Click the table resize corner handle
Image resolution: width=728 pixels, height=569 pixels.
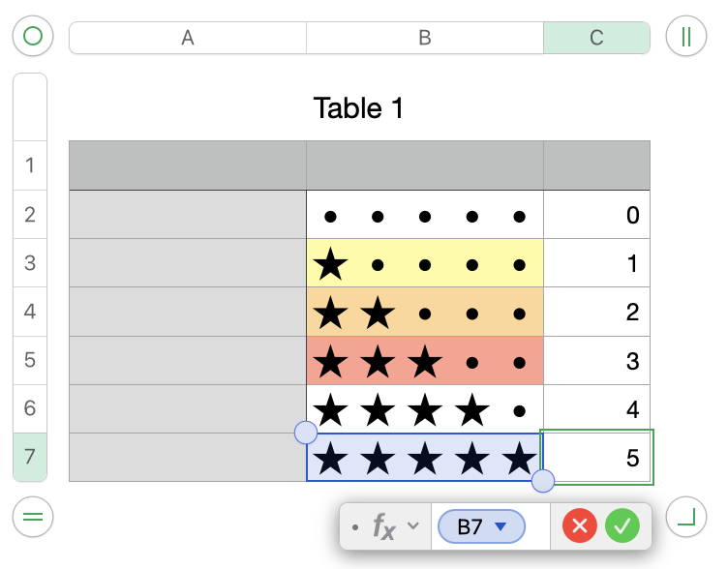pyautogui.click(x=685, y=517)
